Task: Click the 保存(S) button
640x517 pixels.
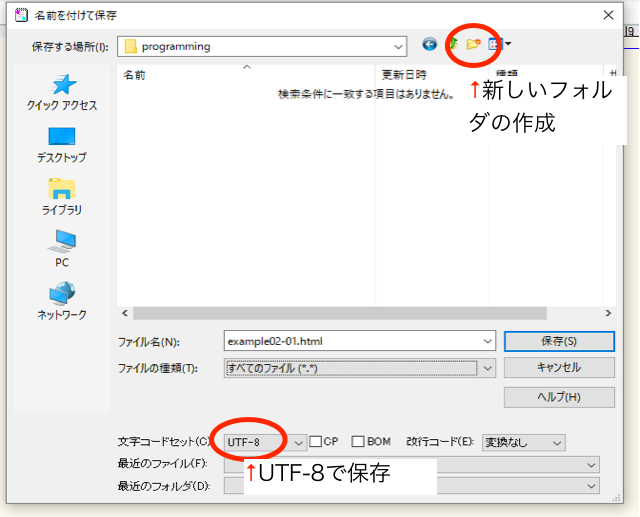Action: [x=557, y=341]
